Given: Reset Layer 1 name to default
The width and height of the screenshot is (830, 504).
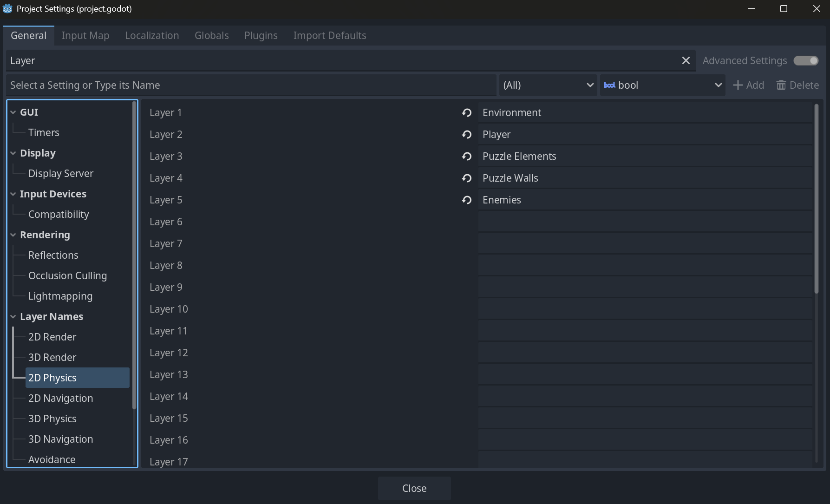Looking at the screenshot, I should tap(466, 113).
